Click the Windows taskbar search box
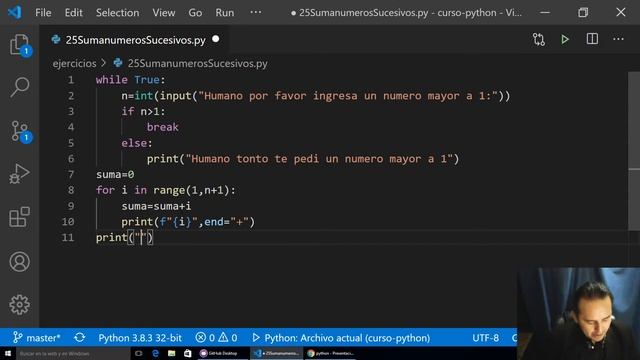Screen dimensions: 640x360 (73, 353)
